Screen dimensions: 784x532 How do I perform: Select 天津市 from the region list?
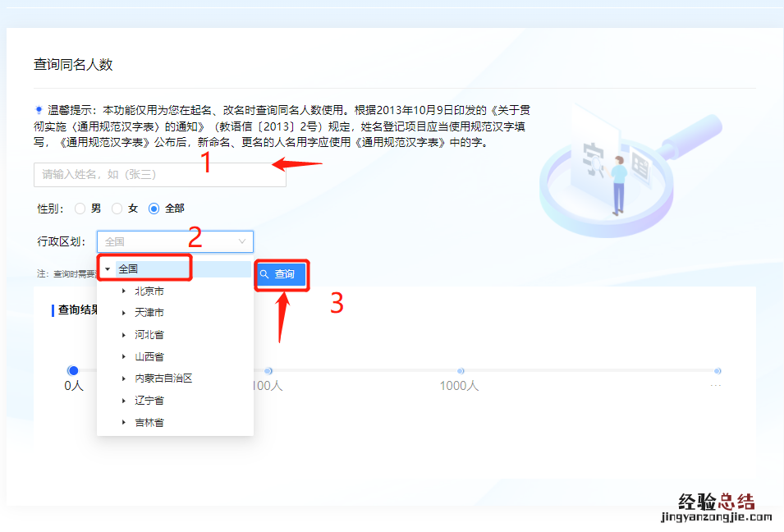[x=149, y=313]
